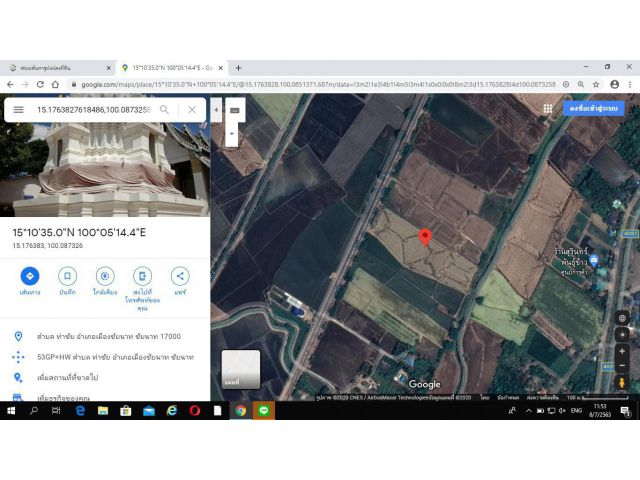640x480 pixels.
Task: Click the Street View pegman
Action: (622, 383)
